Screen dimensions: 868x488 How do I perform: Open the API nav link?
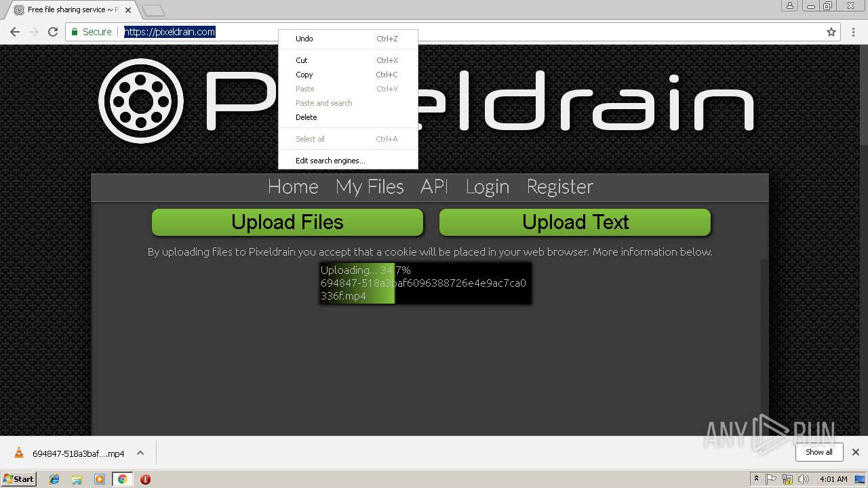coord(435,187)
